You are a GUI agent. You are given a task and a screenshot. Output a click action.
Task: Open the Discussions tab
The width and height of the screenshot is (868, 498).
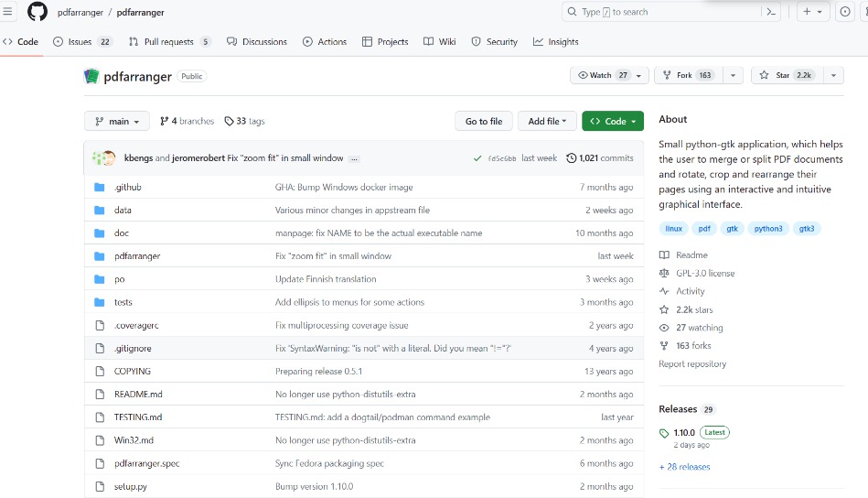click(x=257, y=42)
